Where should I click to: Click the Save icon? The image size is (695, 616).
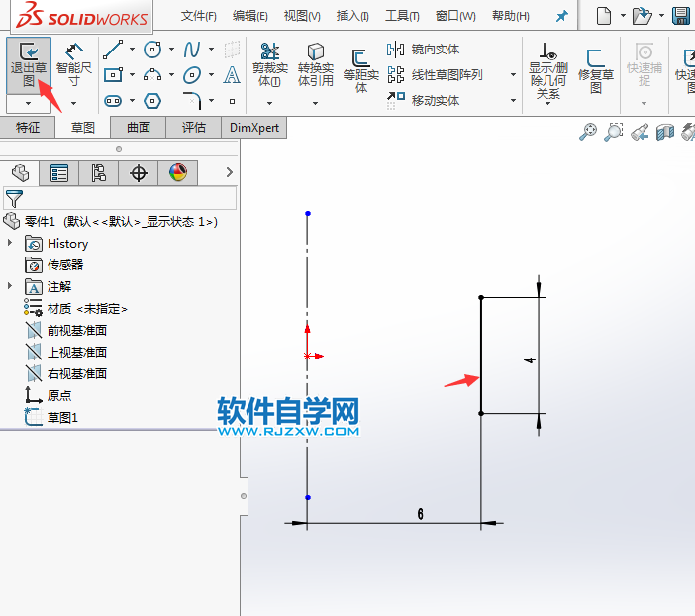point(681,16)
